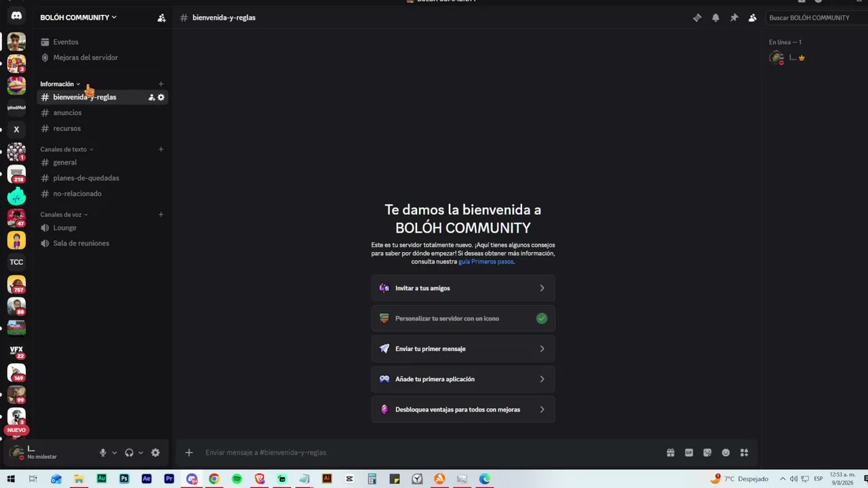Click Invitar a tus amigos card
The image size is (868, 488).
(463, 288)
